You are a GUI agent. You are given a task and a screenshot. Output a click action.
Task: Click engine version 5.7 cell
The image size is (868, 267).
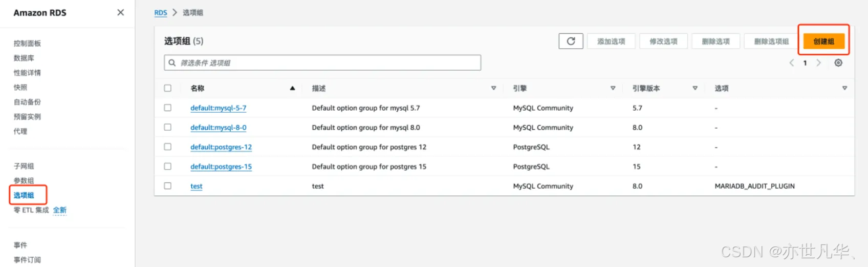637,108
